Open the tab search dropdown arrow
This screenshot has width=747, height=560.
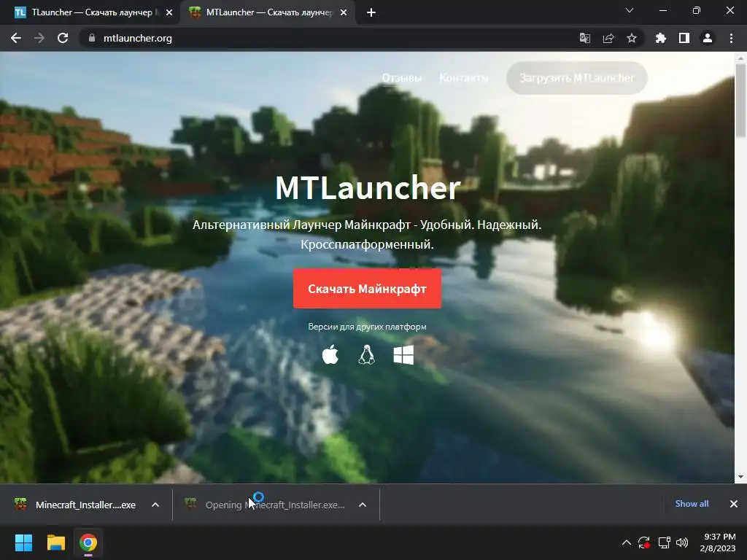(630, 10)
